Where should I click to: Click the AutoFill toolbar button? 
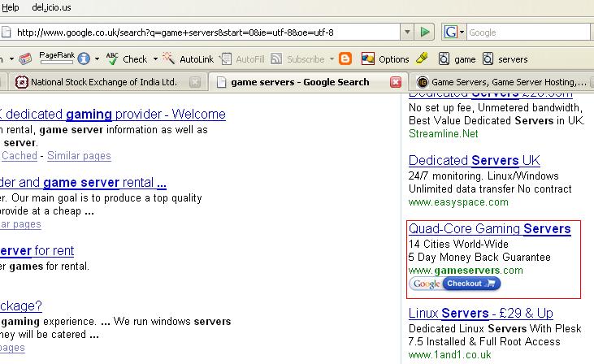[x=242, y=59]
